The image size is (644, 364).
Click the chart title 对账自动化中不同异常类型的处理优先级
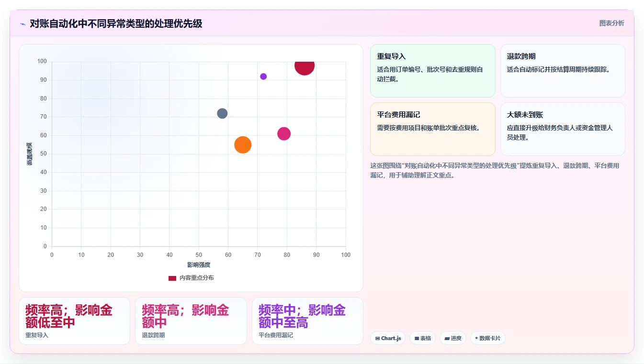coord(116,23)
